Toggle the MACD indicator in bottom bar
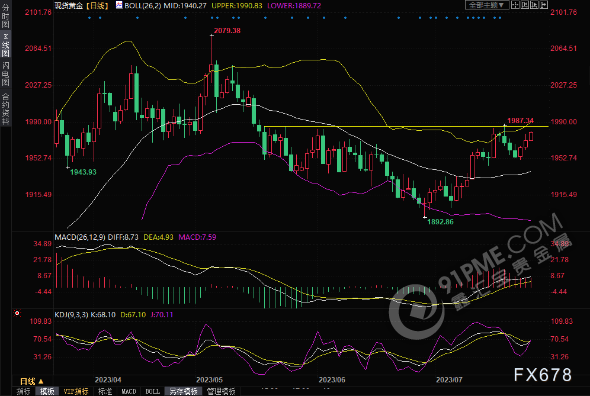 click(129, 391)
